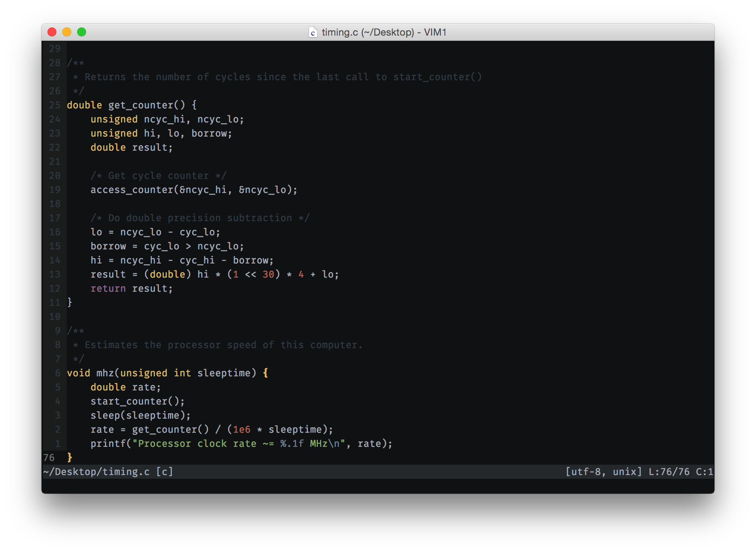
Task: Click the printf format string text
Action: coord(239,444)
